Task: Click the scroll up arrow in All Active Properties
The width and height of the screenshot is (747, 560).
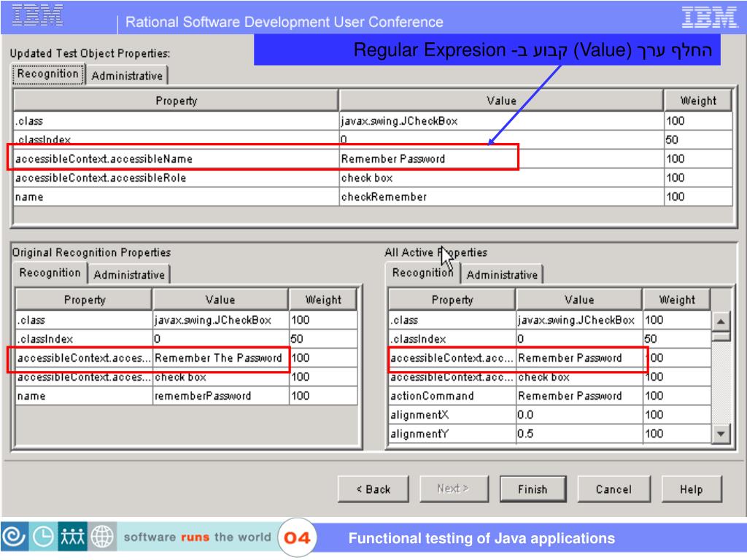Action: (x=721, y=322)
